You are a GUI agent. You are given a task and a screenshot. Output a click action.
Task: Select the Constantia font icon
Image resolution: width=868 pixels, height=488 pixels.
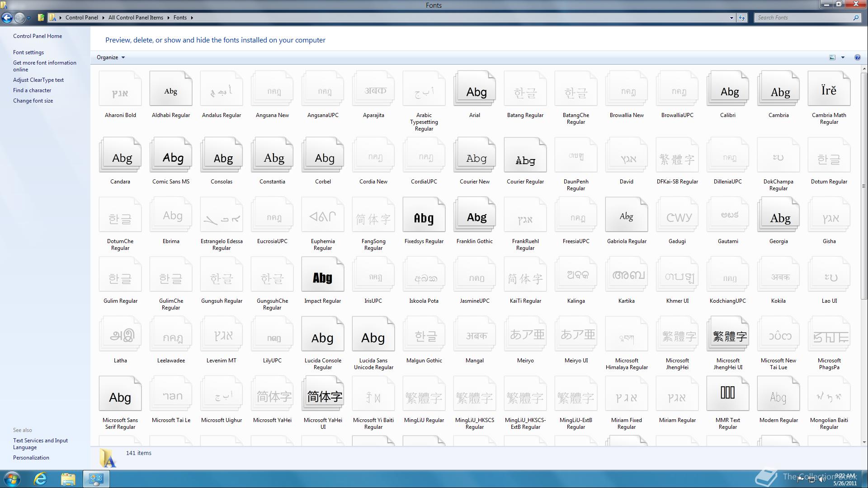[272, 155]
